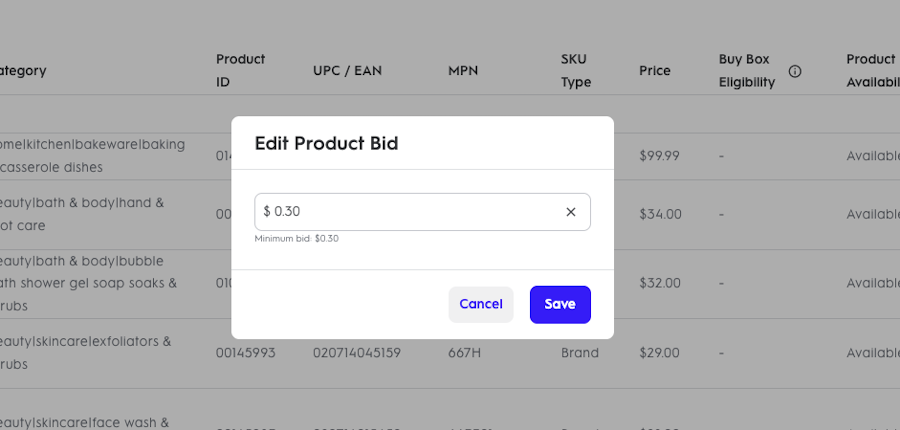This screenshot has height=430, width=900.
Task: Click UPC value 020714045159
Action: 357,352
